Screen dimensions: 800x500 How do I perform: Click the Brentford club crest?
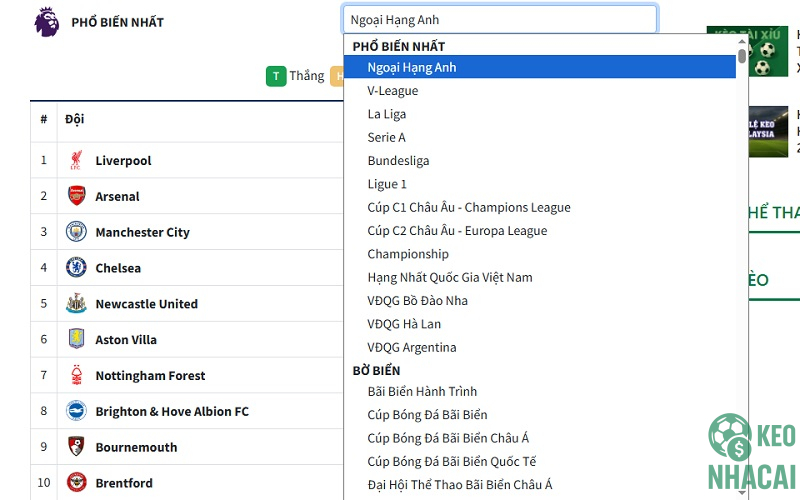(77, 483)
